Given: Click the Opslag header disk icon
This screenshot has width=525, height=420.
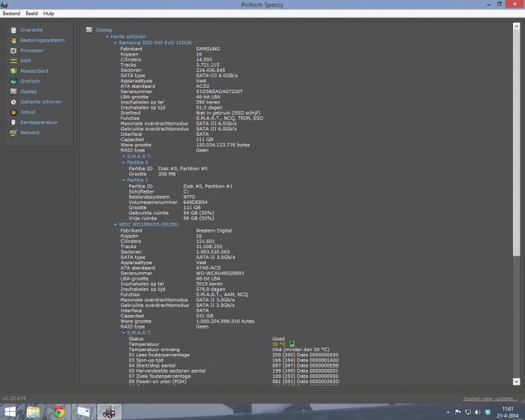Looking at the screenshot, I should [88, 30].
